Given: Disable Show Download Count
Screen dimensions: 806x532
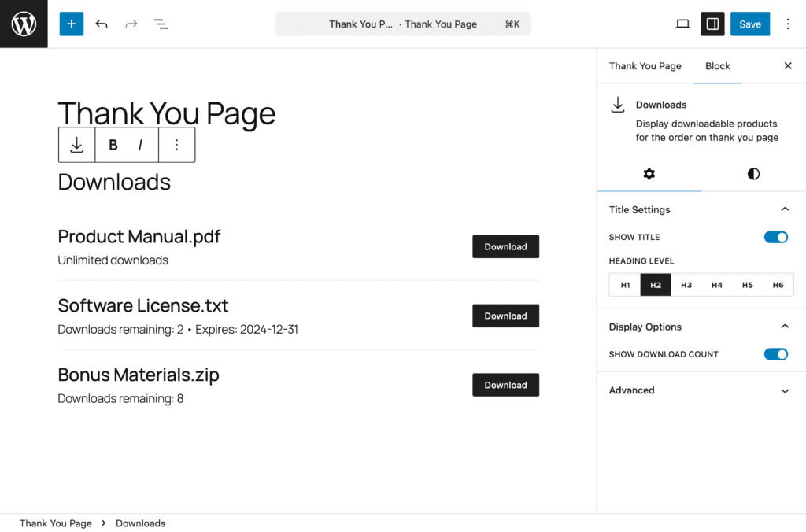Looking at the screenshot, I should click(x=776, y=354).
